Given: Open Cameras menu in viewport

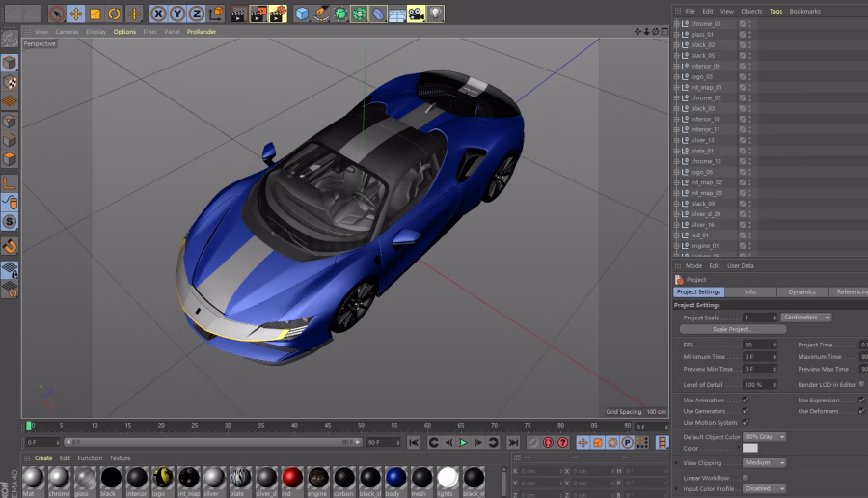Looking at the screenshot, I should [67, 32].
